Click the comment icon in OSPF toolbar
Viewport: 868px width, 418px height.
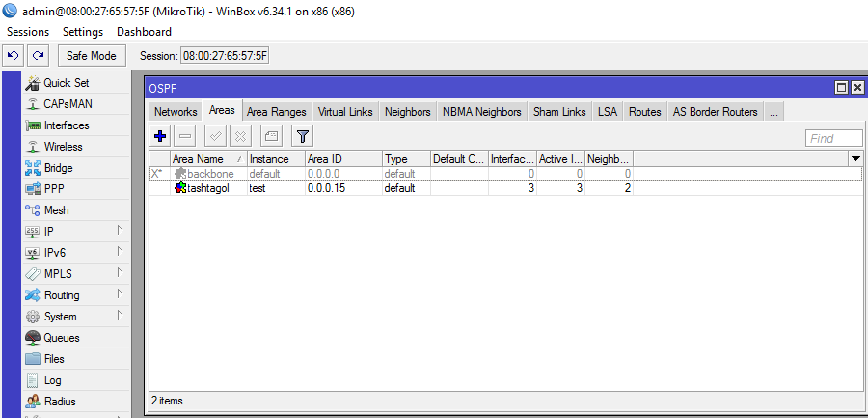271,136
